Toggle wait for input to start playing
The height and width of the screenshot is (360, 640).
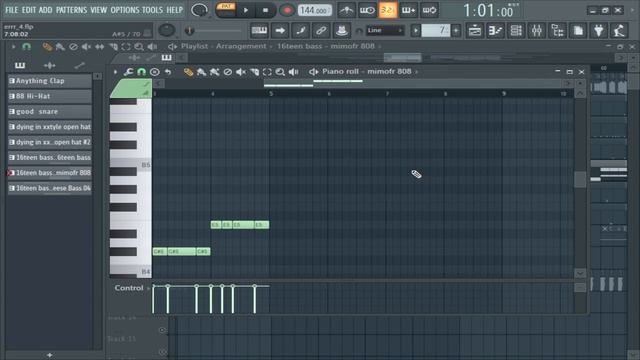click(x=367, y=10)
